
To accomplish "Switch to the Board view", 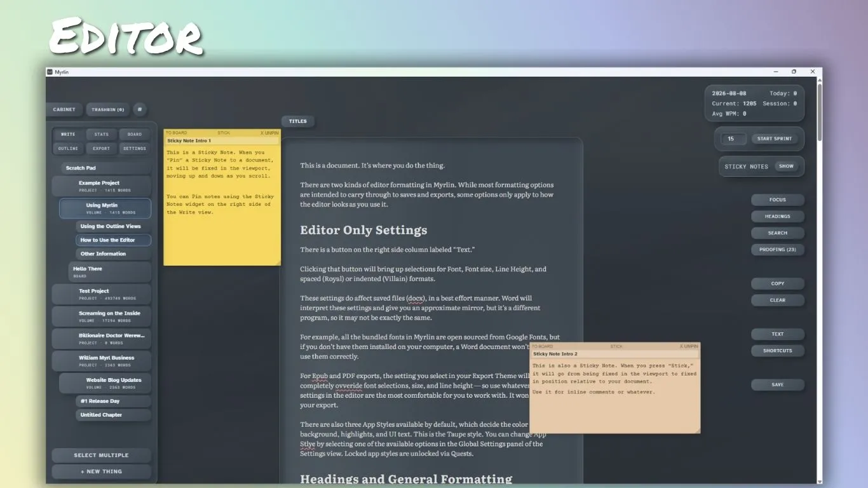I will 135,134.
